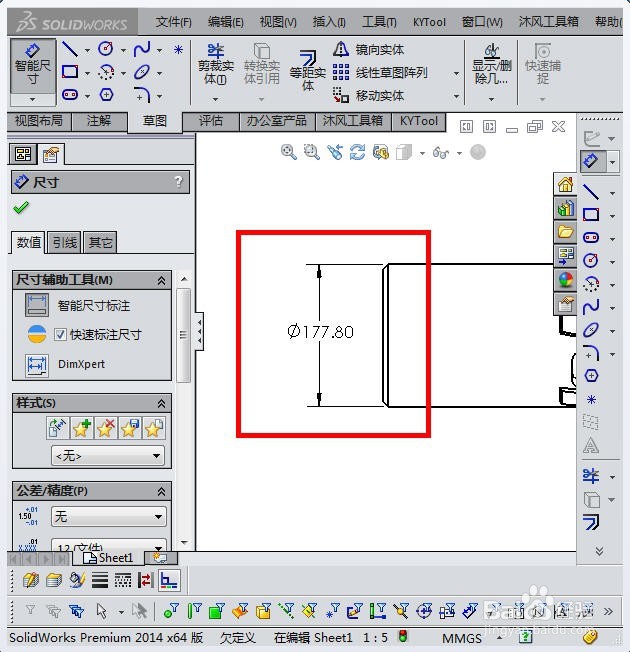Image resolution: width=630 pixels, height=652 pixels.
Task: Click line style icon in line format toolbar
Action: 123,580
